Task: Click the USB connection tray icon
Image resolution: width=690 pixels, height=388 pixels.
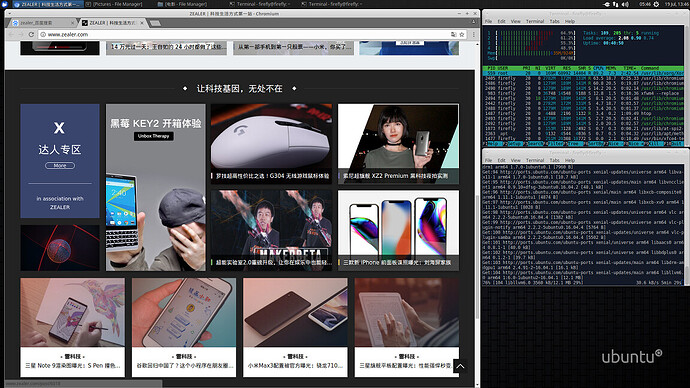Action: (x=606, y=4)
